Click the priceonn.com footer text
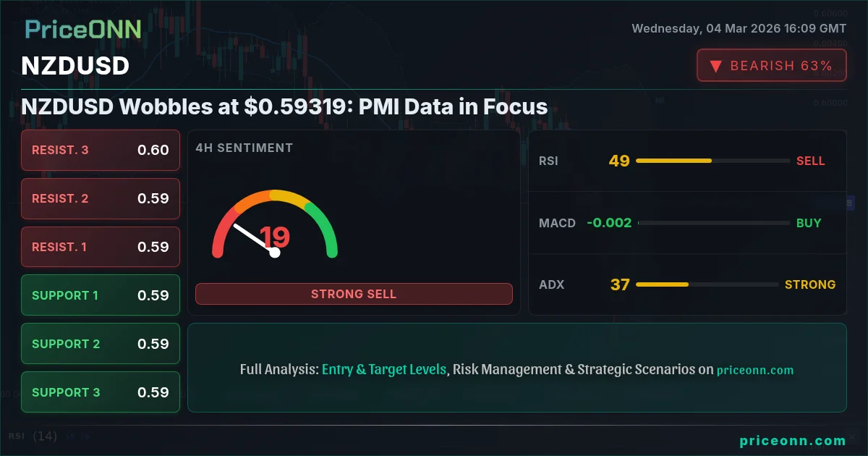 pyautogui.click(x=793, y=440)
